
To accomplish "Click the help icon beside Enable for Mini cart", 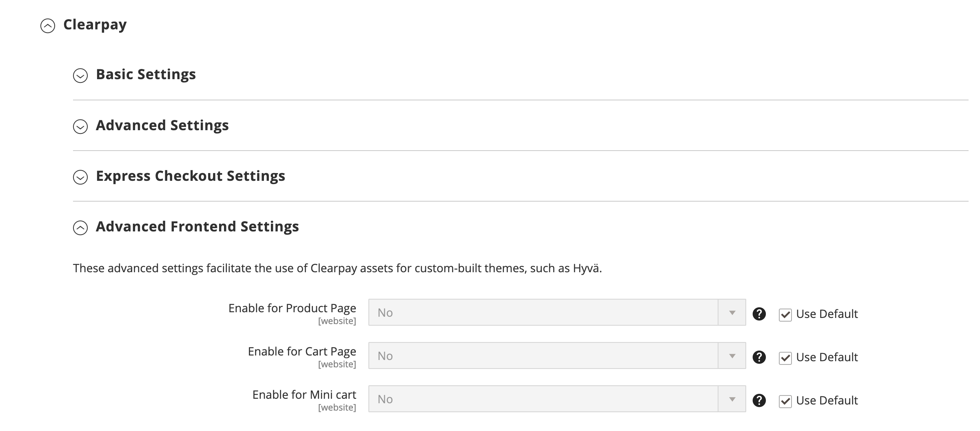I will point(760,400).
